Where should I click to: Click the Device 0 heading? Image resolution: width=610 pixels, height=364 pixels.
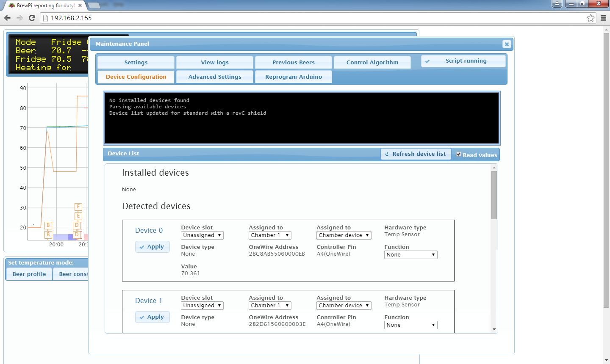pyautogui.click(x=149, y=230)
